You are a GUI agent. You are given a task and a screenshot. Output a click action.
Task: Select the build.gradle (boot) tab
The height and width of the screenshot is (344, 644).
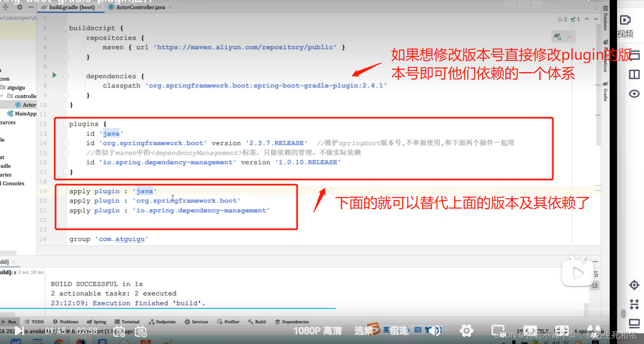[x=73, y=7]
